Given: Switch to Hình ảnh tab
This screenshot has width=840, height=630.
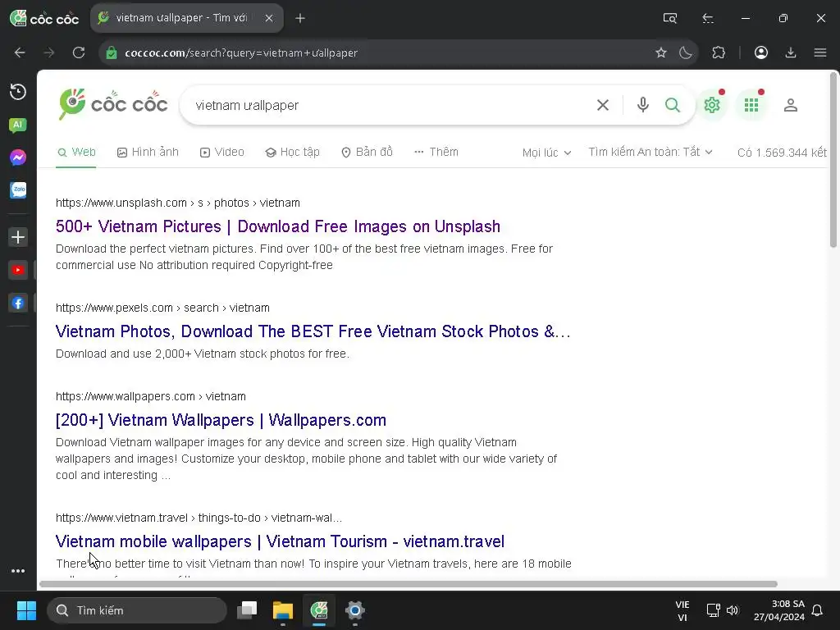Looking at the screenshot, I should (148, 152).
